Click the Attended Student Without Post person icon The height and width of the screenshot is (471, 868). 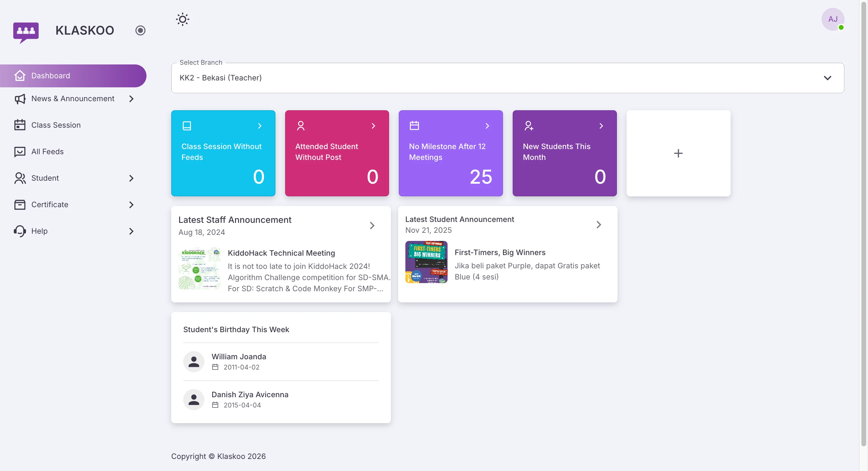(300, 126)
